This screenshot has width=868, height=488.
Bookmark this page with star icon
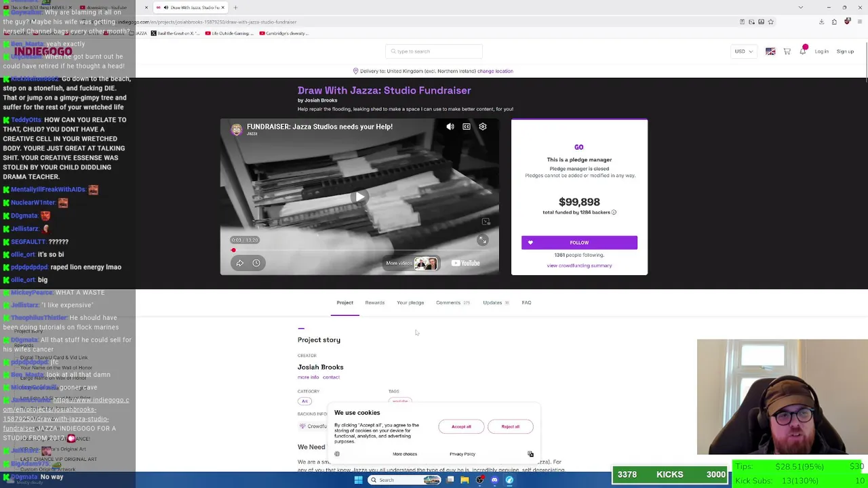(771, 22)
